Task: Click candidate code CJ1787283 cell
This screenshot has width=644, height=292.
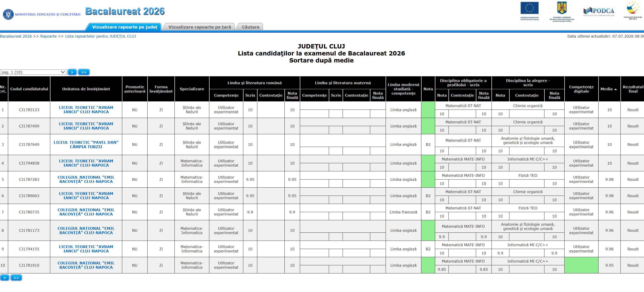Action: [29, 180]
